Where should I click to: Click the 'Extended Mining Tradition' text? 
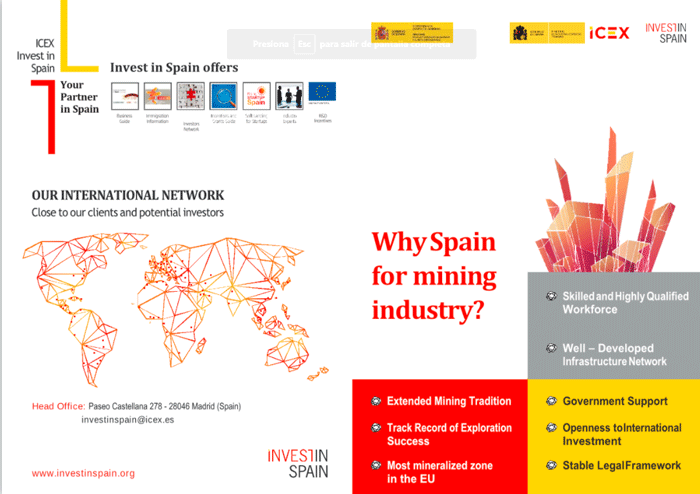click(449, 401)
